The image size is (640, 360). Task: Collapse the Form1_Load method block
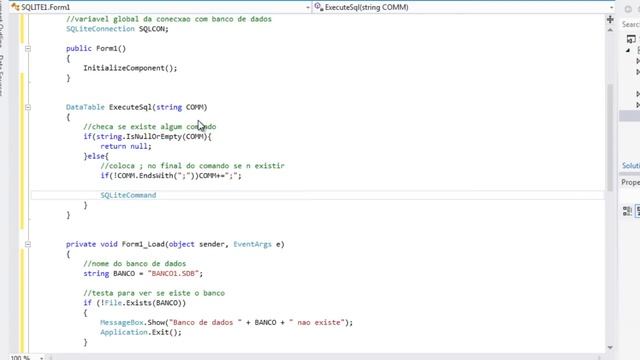click(28, 244)
